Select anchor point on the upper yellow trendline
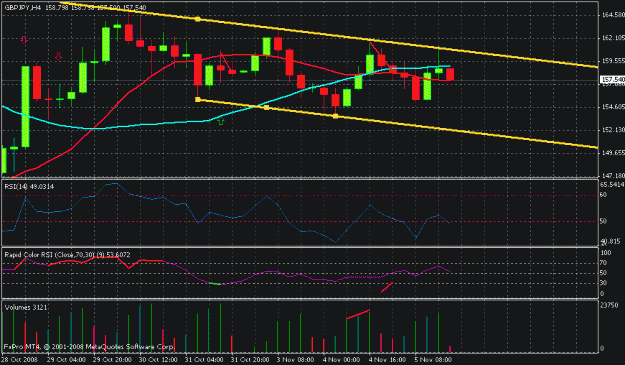 click(x=197, y=19)
